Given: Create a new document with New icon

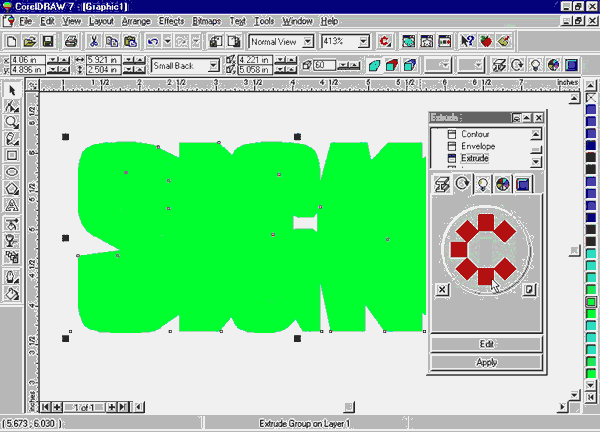Looking at the screenshot, I should pos(11,41).
